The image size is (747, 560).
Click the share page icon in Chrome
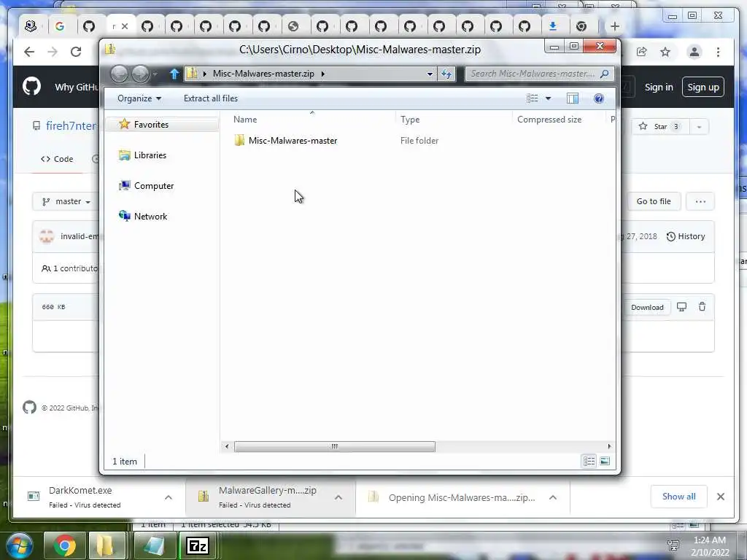(x=642, y=52)
